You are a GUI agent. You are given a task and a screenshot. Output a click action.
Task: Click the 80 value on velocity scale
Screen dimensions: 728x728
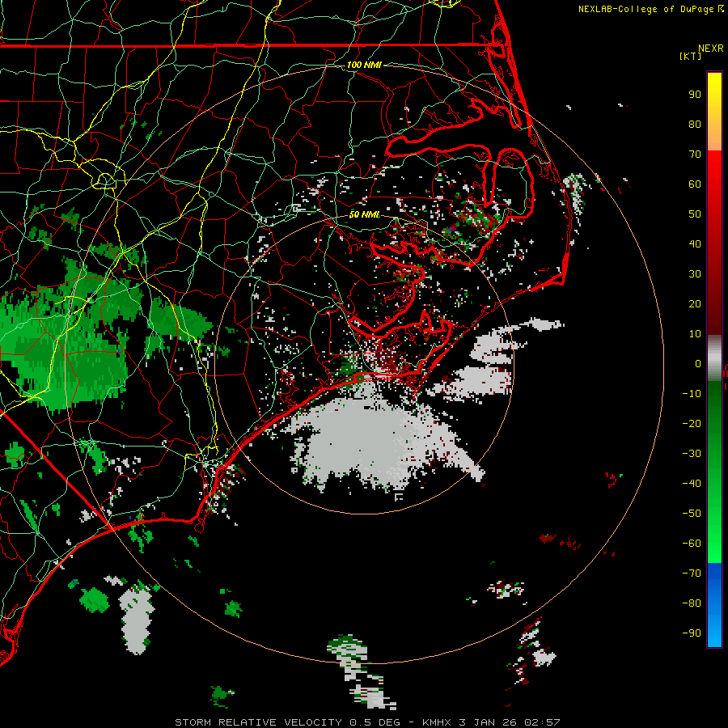pyautogui.click(x=695, y=125)
